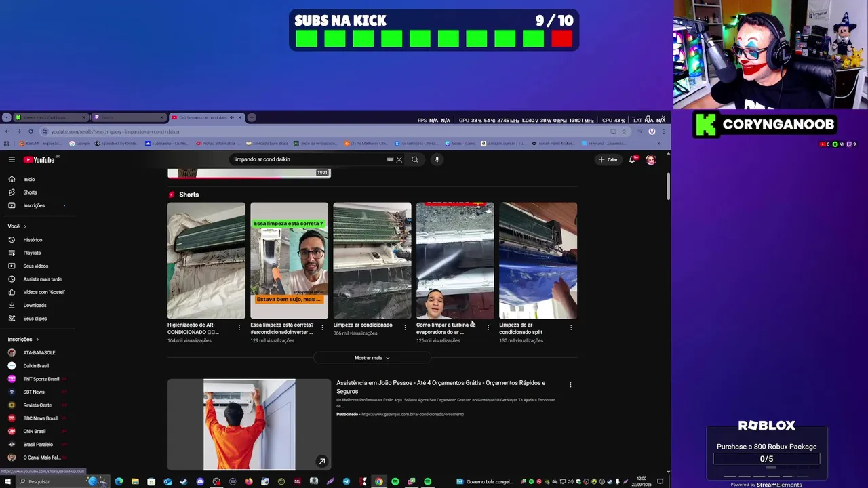This screenshot has width=868, height=488.
Task: Open the YouTube guide hamburger menu
Action: pos(12,159)
